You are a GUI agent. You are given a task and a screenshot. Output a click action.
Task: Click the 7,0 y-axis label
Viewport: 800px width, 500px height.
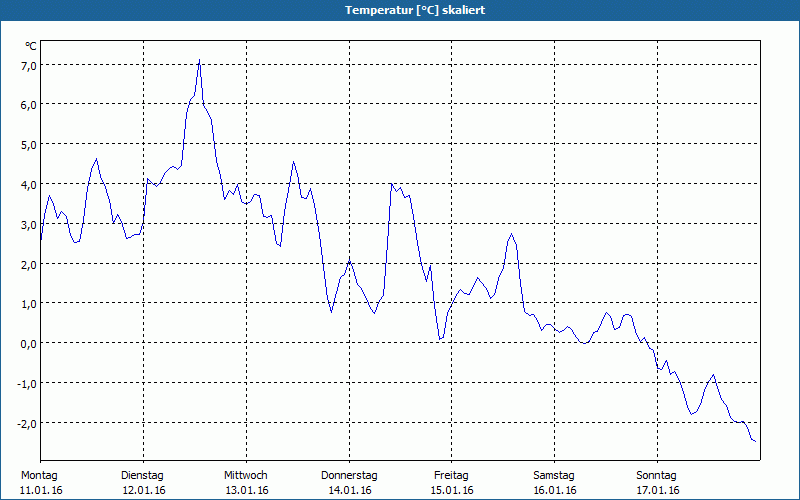(x=28, y=65)
